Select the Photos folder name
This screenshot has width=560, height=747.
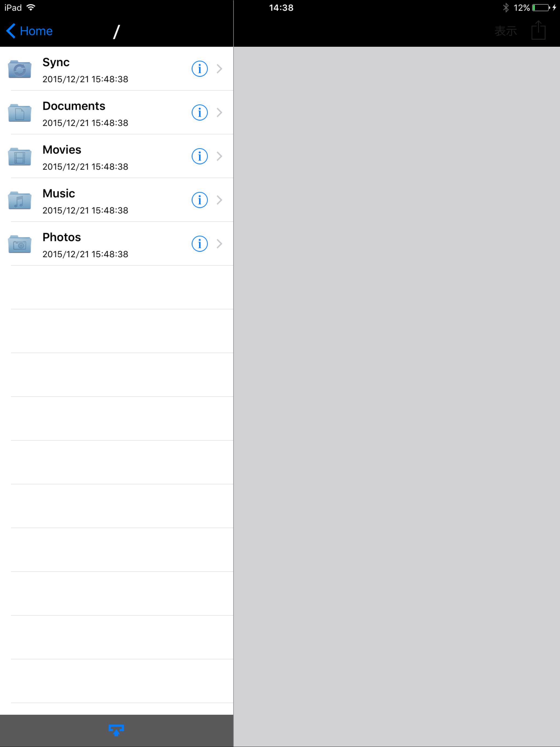click(62, 237)
